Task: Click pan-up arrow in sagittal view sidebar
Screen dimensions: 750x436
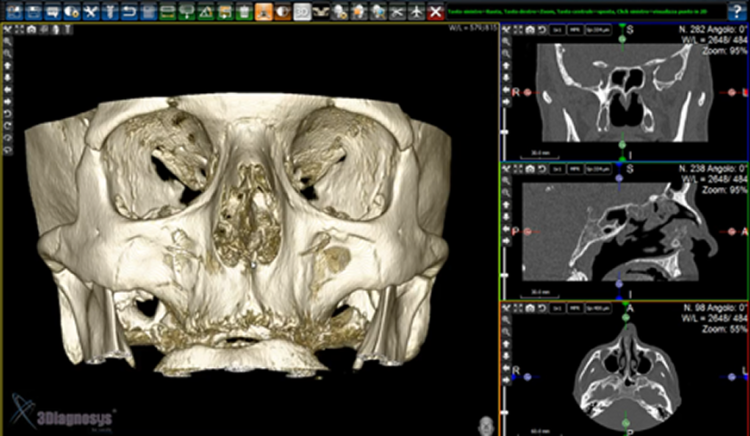Action: point(506,205)
